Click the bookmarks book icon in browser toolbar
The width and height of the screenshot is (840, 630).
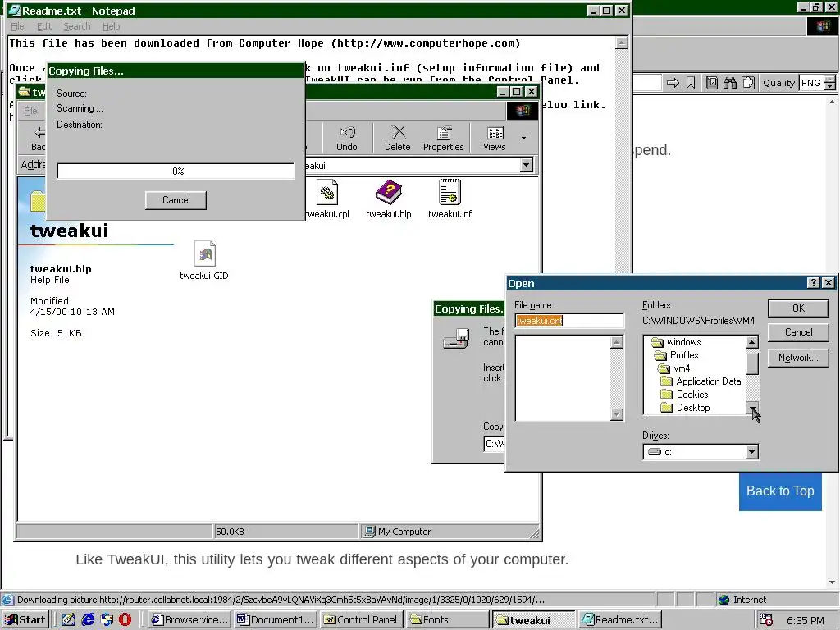(711, 83)
